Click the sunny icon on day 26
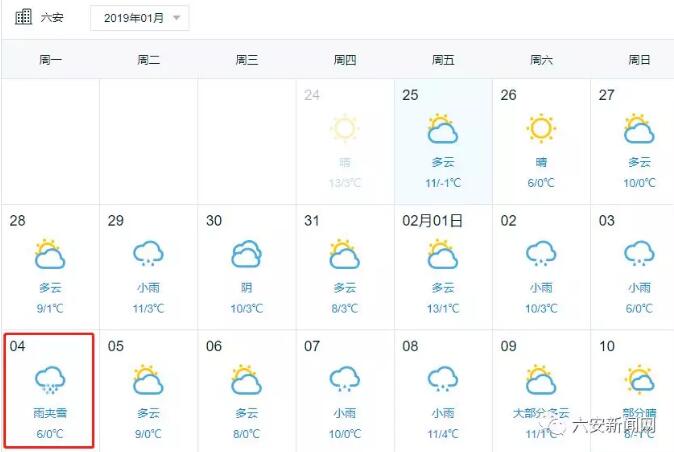Viewport: 674px width, 452px height. point(541,129)
